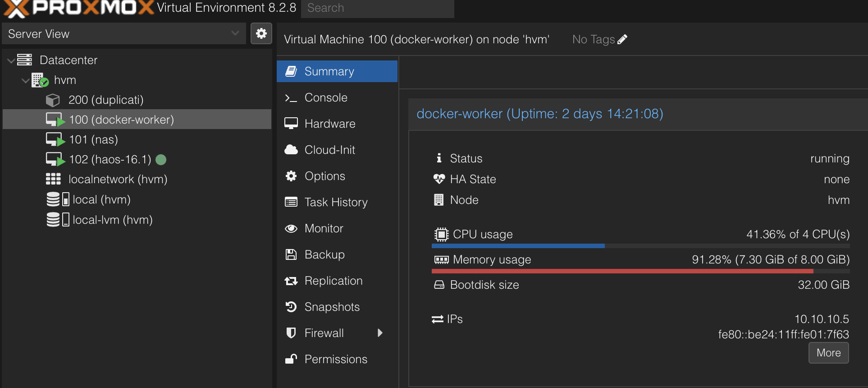The width and height of the screenshot is (868, 388).
Task: Open the Task History tab
Action: pos(336,202)
